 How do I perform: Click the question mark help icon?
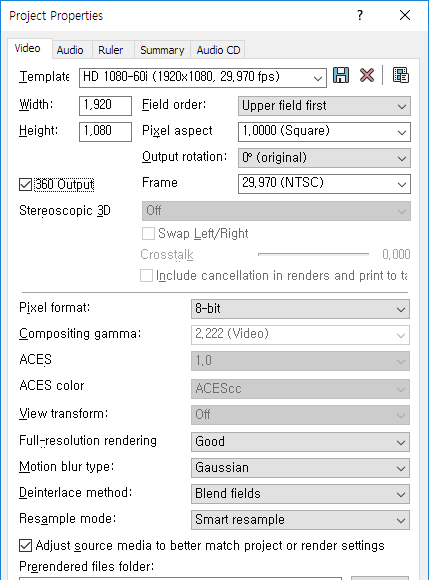pyautogui.click(x=360, y=15)
